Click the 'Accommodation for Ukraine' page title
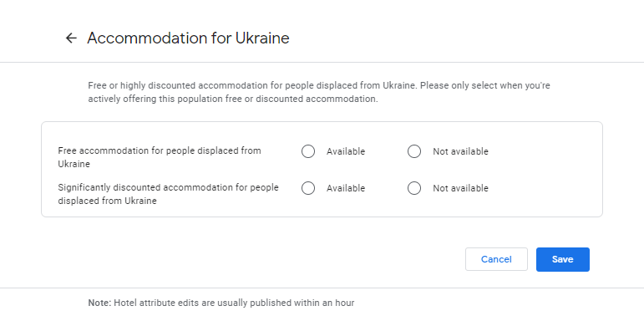Viewport: 644px width, 316px height. tap(188, 38)
